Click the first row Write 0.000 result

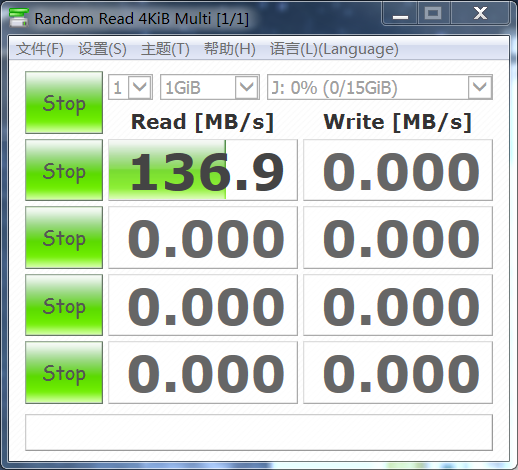pos(398,170)
